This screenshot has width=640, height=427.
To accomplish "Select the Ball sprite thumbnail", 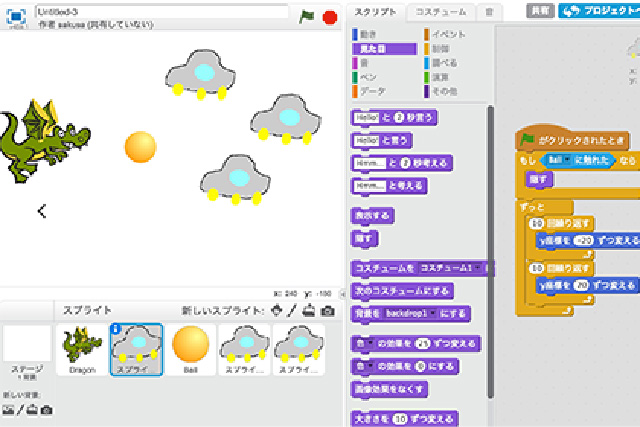I will coord(190,349).
